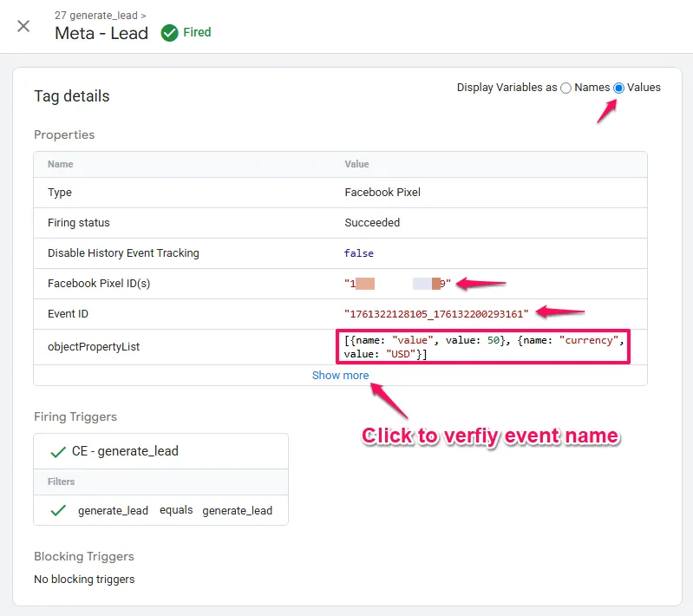This screenshot has height=616, width=693.
Task: Click checkmark icon beside CE - generate_lead
Action: point(58,451)
